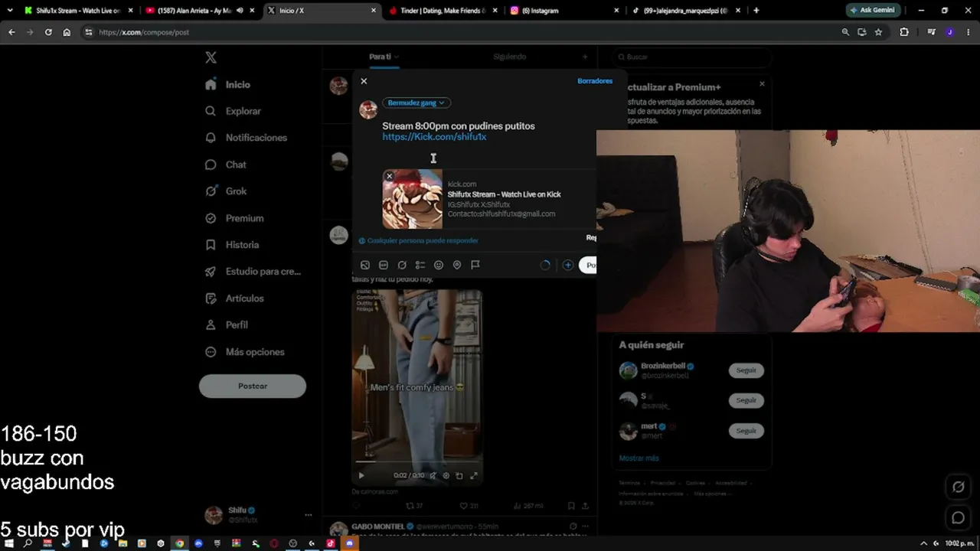This screenshot has height=551, width=980.
Task: Open the emoji picker in composer
Action: tap(439, 265)
